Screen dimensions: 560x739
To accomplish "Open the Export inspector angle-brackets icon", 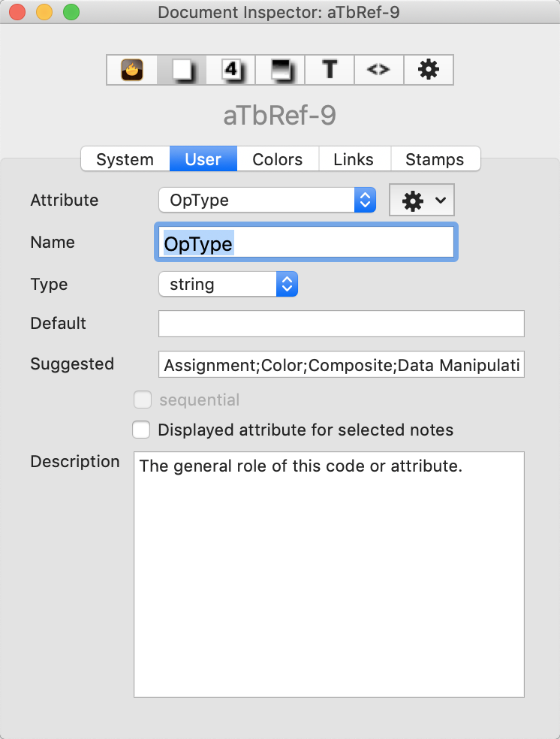I will pyautogui.click(x=378, y=70).
